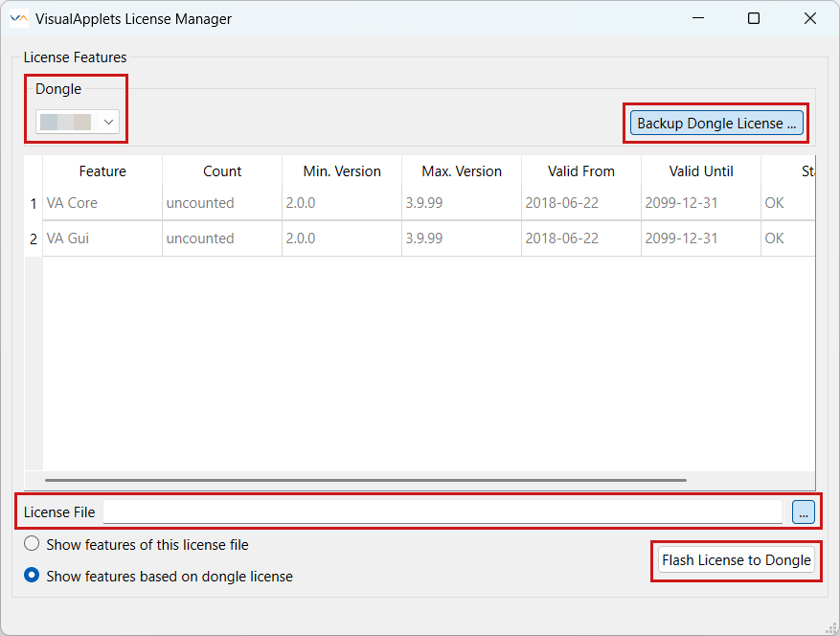Click the Feature column header
This screenshot has height=636, width=840.
click(102, 171)
